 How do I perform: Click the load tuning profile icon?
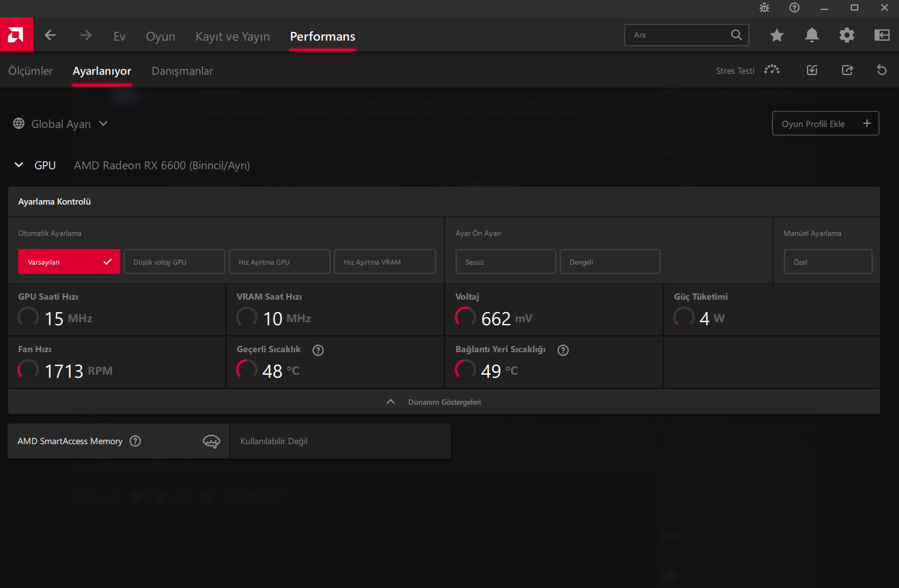tap(812, 70)
